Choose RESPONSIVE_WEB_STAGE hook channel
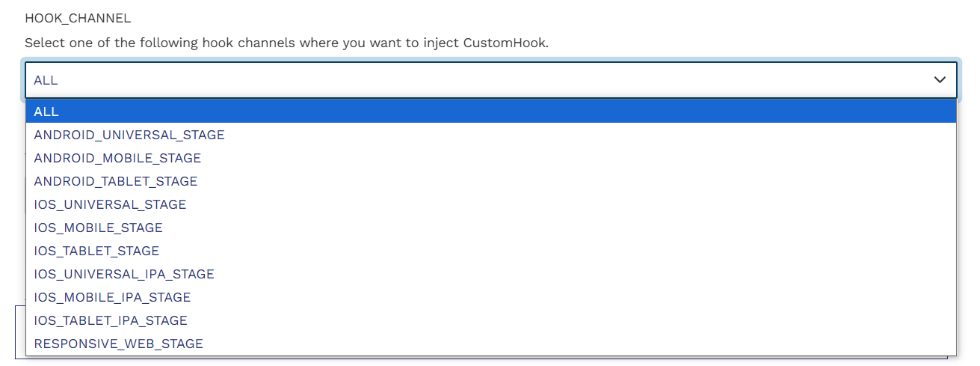This screenshot has height=366, width=980. (x=118, y=344)
